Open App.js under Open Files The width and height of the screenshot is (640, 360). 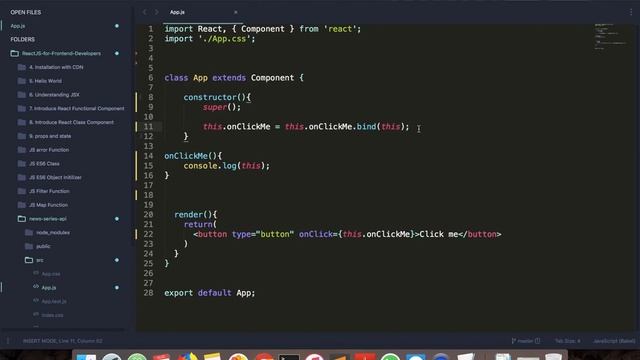[18, 26]
